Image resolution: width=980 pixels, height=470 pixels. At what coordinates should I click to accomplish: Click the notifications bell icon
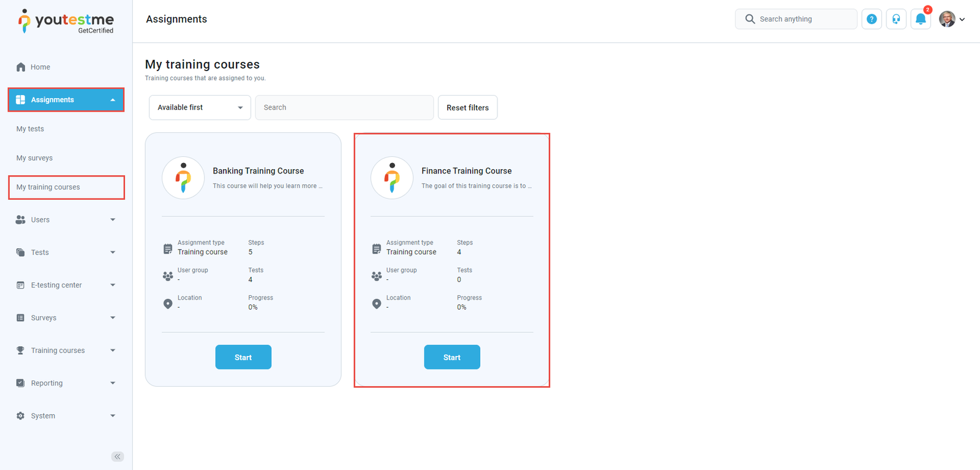[x=920, y=19]
